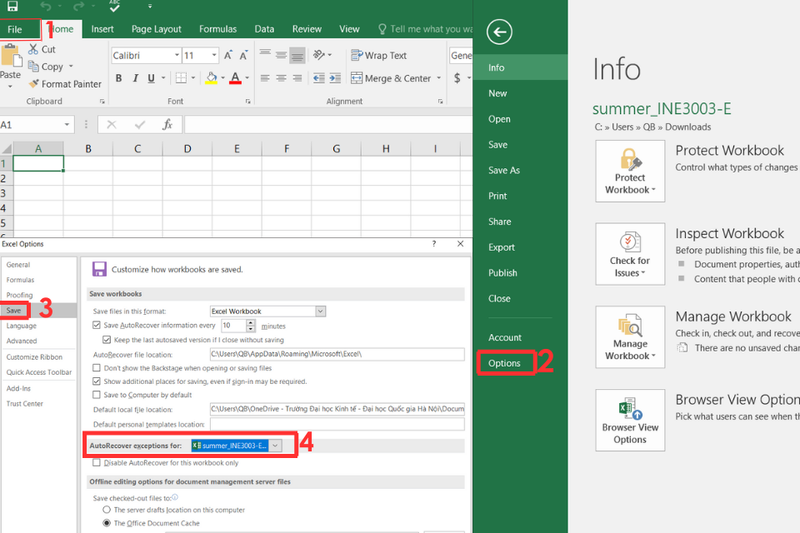Open the Clipboard group dialog launcher
This screenshot has height=533, width=800.
102,101
